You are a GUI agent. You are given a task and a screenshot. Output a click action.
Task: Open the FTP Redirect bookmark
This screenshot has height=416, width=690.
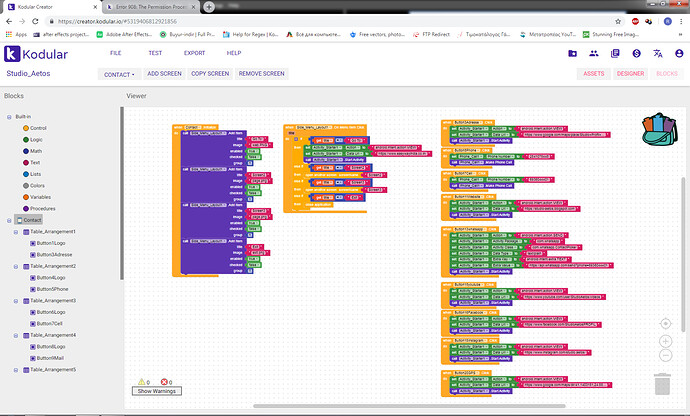coord(431,34)
